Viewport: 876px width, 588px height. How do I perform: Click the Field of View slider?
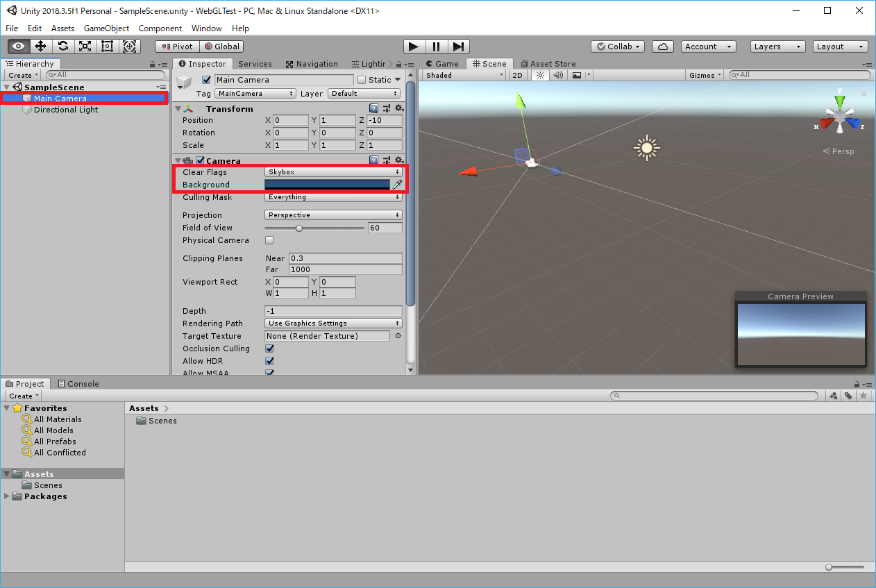[x=314, y=228]
